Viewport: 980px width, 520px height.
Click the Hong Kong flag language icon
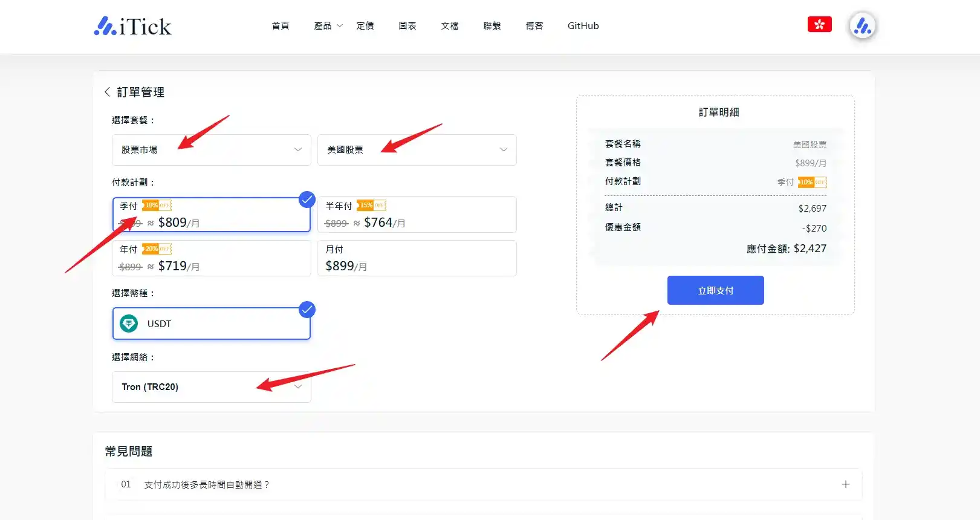[819, 25]
